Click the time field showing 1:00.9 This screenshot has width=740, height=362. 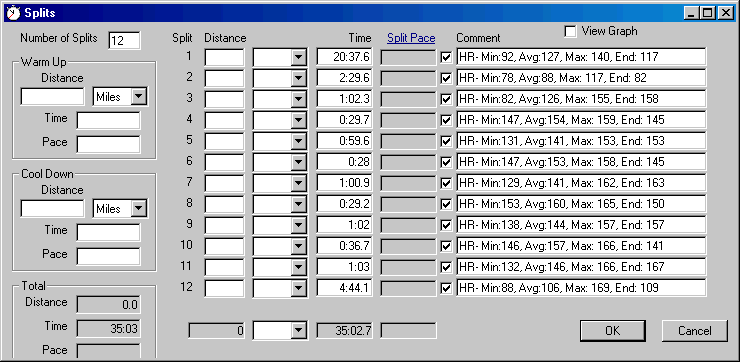[x=345, y=183]
